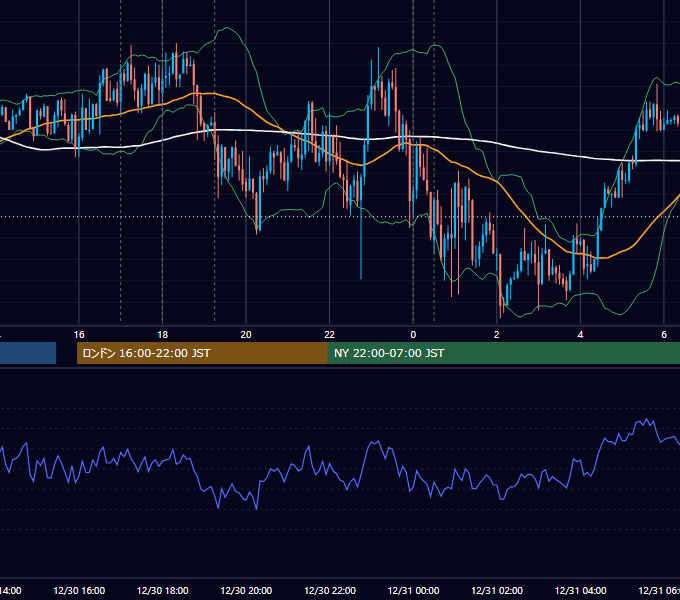The width and height of the screenshot is (680, 600).
Task: Click the 20 hour label on the price chart axis
Action: 246,335
